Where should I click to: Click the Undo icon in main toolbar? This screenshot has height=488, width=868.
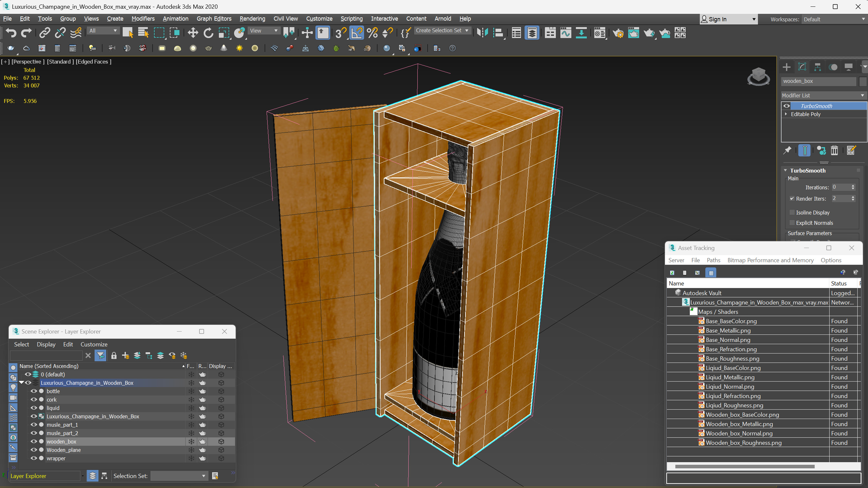(11, 33)
